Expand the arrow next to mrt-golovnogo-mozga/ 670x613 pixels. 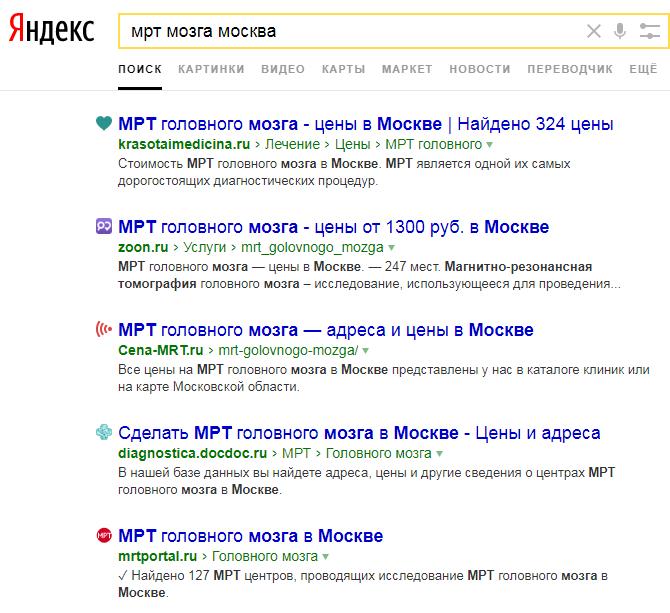pyautogui.click(x=365, y=351)
